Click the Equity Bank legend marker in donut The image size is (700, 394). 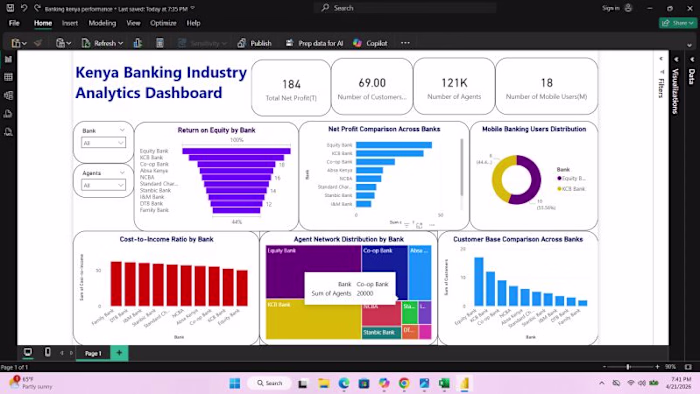pos(559,178)
